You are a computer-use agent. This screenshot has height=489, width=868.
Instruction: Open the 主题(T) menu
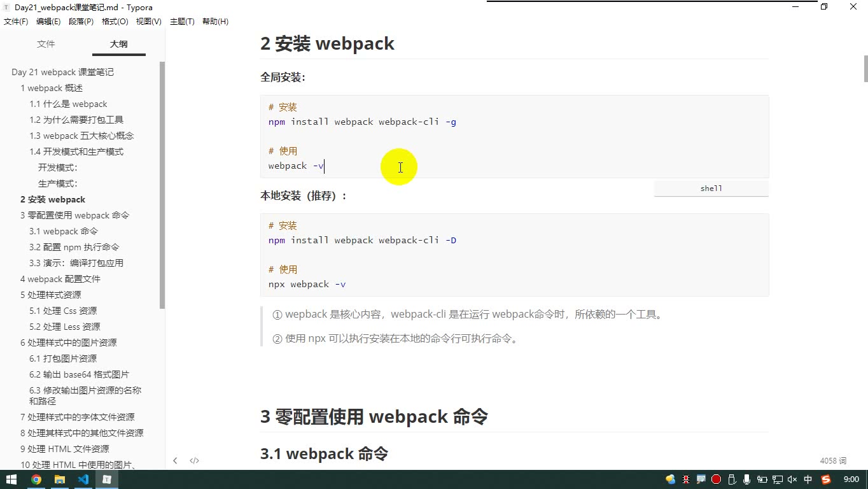coord(182,22)
